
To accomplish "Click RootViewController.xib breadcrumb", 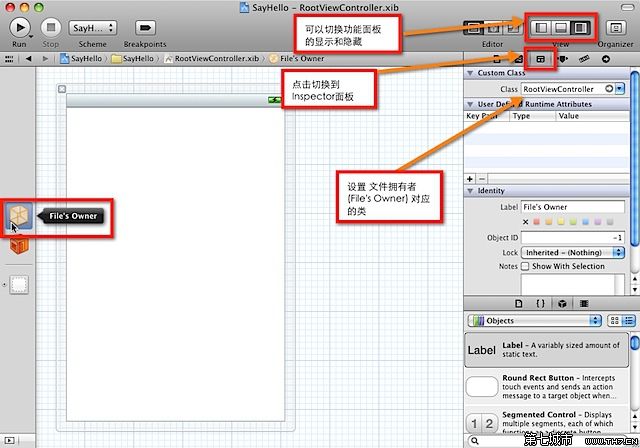I will point(211,59).
